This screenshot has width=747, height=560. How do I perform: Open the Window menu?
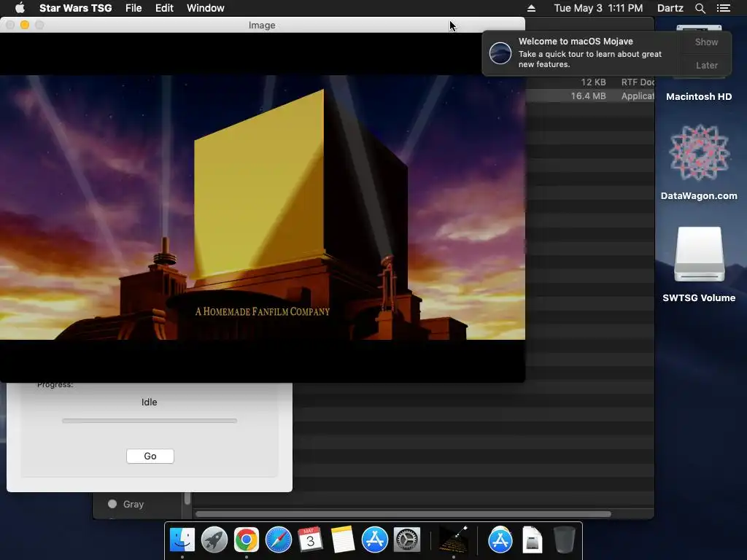click(x=205, y=8)
